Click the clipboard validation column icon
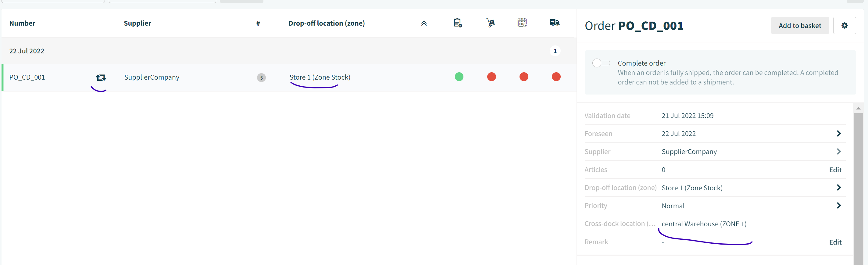 tap(457, 23)
